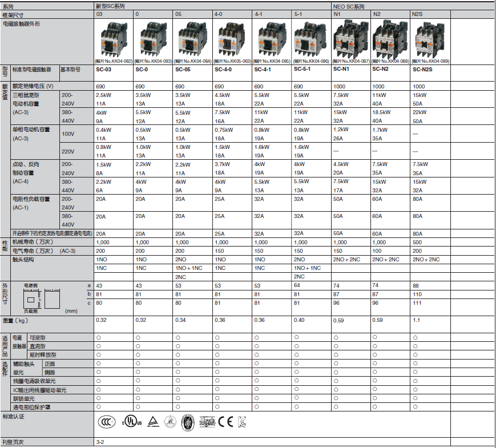Click the 重量 (kg) row label
496x448 pixels.
[15, 321]
